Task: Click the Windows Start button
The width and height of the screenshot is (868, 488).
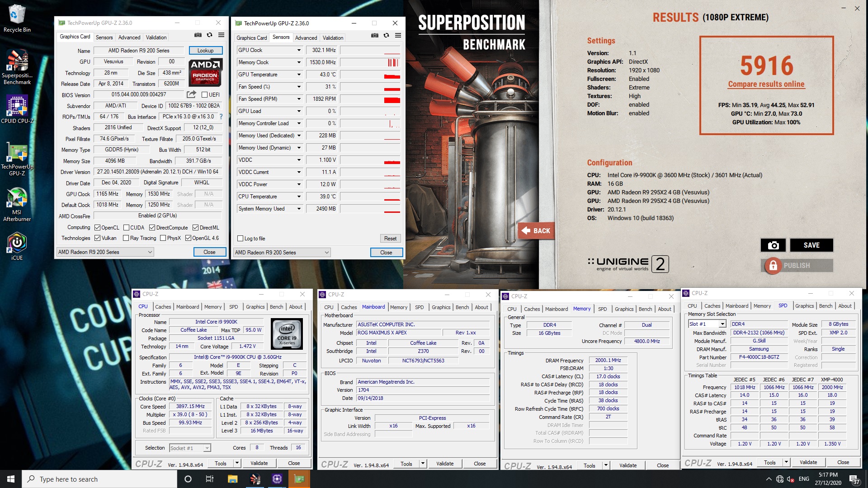Action: coord(11,479)
